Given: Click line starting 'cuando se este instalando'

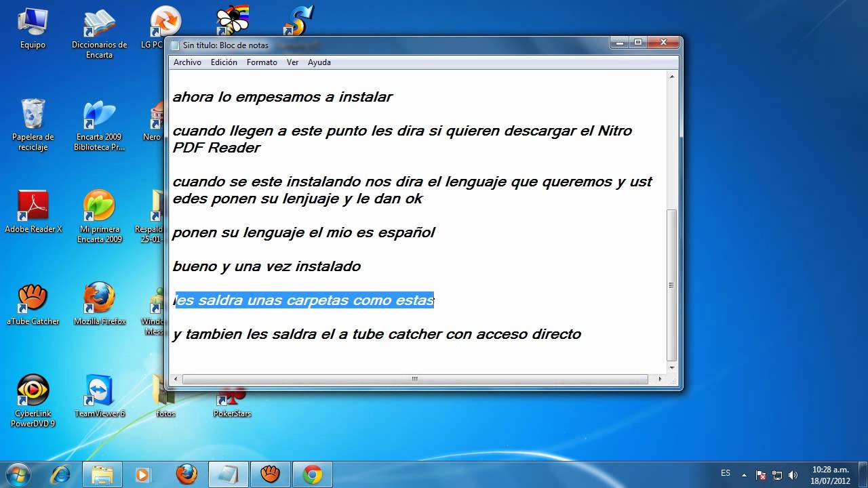Looking at the screenshot, I should 412,182.
